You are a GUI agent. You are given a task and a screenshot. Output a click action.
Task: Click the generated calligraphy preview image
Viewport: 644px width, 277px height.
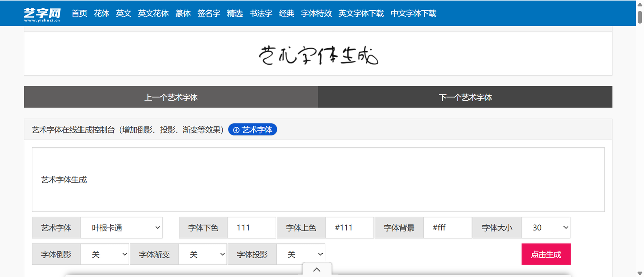[x=318, y=55]
